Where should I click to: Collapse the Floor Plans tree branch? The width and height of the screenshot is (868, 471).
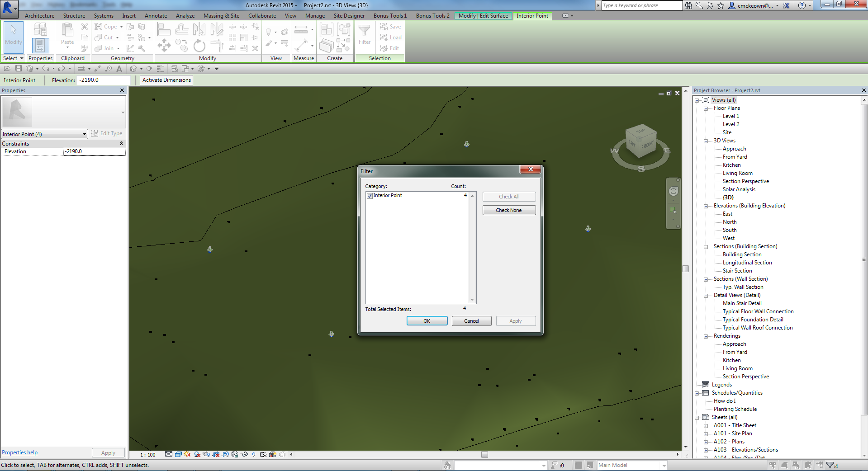(706, 108)
